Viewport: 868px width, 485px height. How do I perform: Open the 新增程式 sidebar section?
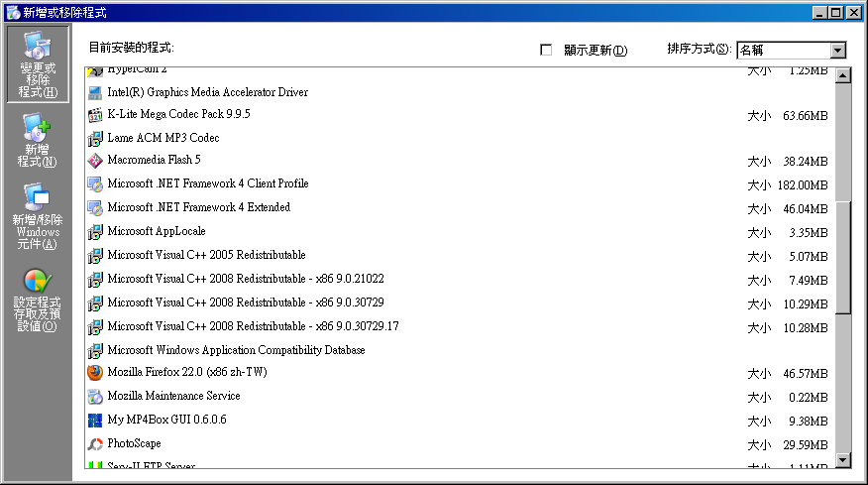click(38, 140)
